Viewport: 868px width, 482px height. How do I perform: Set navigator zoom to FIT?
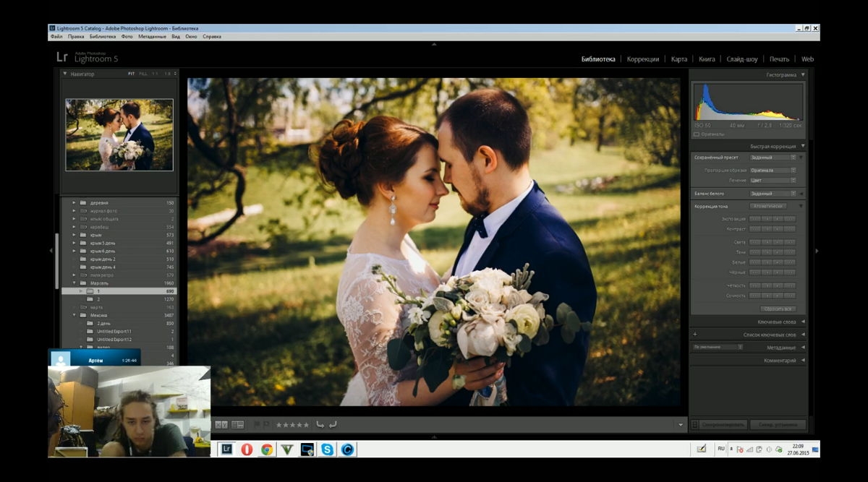point(132,74)
